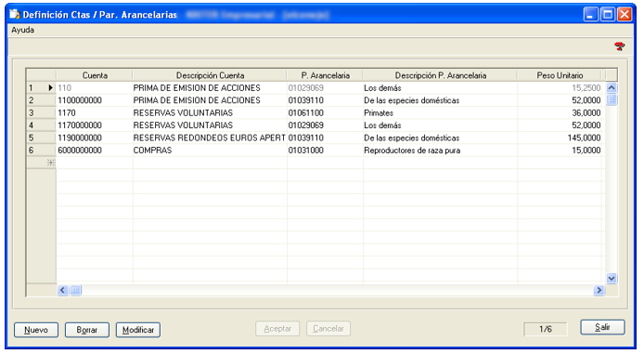Click RESERVAS REDONDEOS EUROS APERT cell
The height and width of the screenshot is (354, 644).
click(210, 138)
